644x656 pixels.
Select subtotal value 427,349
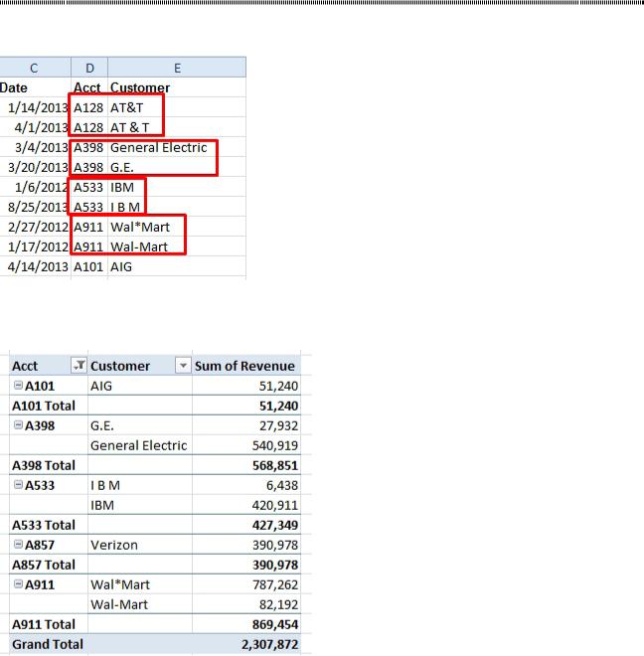coord(246,525)
